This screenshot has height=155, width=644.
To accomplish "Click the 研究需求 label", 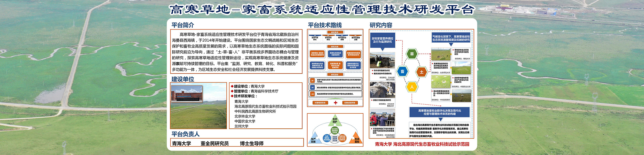I will 335,32.
